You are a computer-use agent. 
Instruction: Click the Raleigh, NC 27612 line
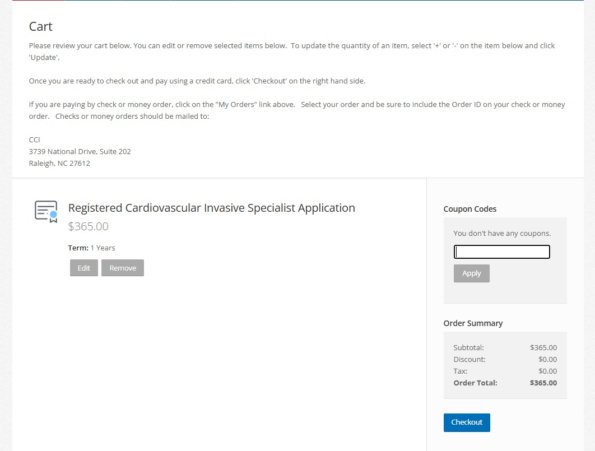pyautogui.click(x=60, y=163)
